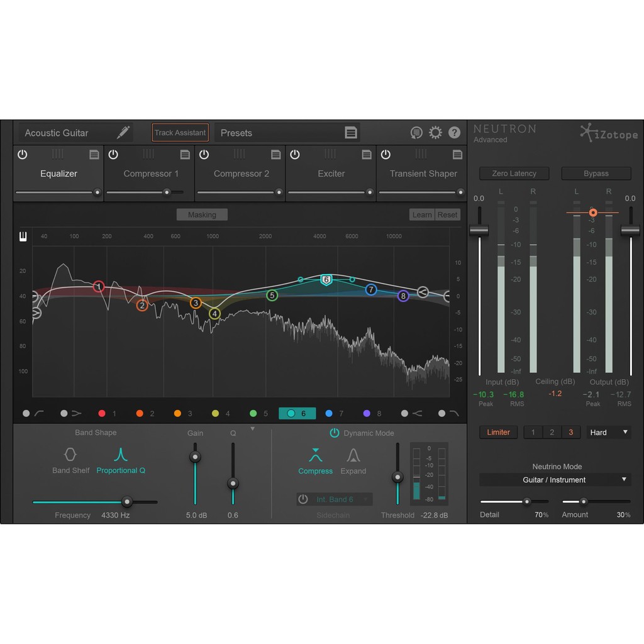Toggle the Compressor 1 power button

tap(113, 155)
